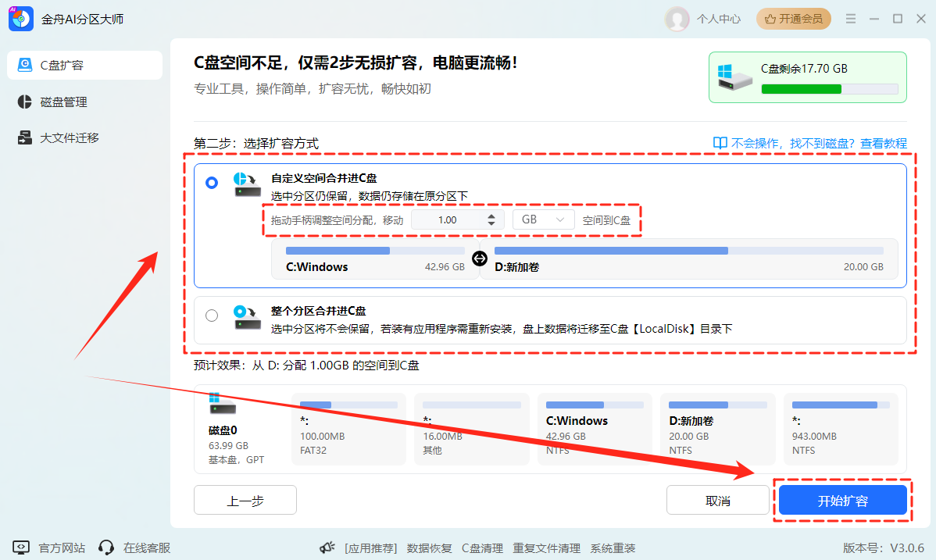Click the 上一步 button
The image size is (936, 560).
click(x=245, y=501)
